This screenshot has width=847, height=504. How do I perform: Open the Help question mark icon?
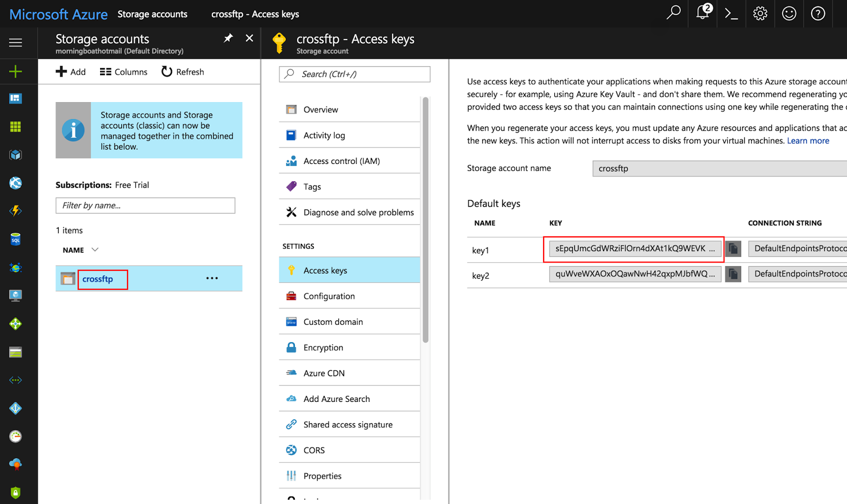pos(818,13)
